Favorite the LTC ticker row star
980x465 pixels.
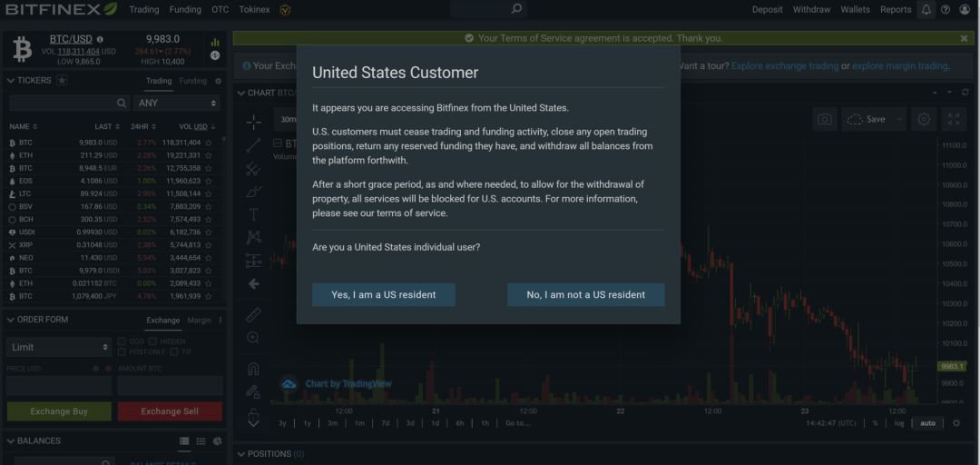pyautogui.click(x=208, y=194)
